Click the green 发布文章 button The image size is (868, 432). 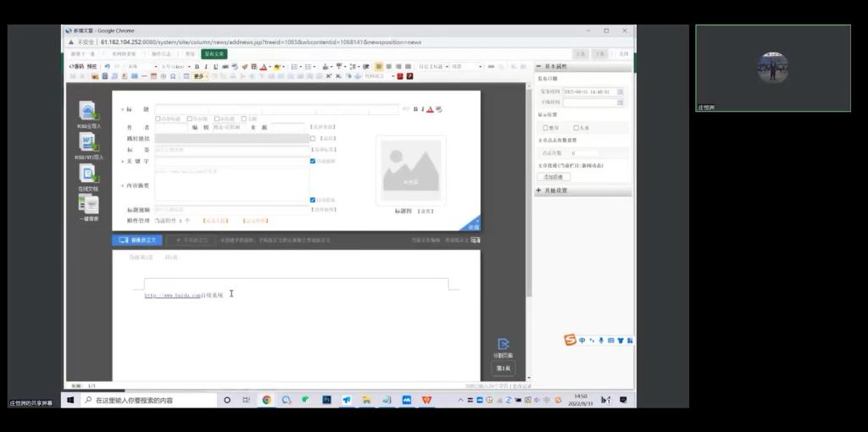click(x=214, y=53)
